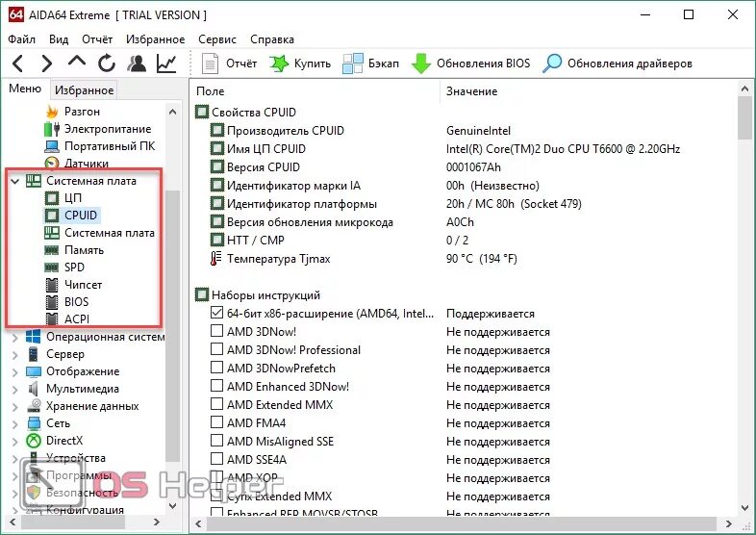This screenshot has height=535, width=756.
Task: Collapse the Системная плата parent node
Action: 15,182
